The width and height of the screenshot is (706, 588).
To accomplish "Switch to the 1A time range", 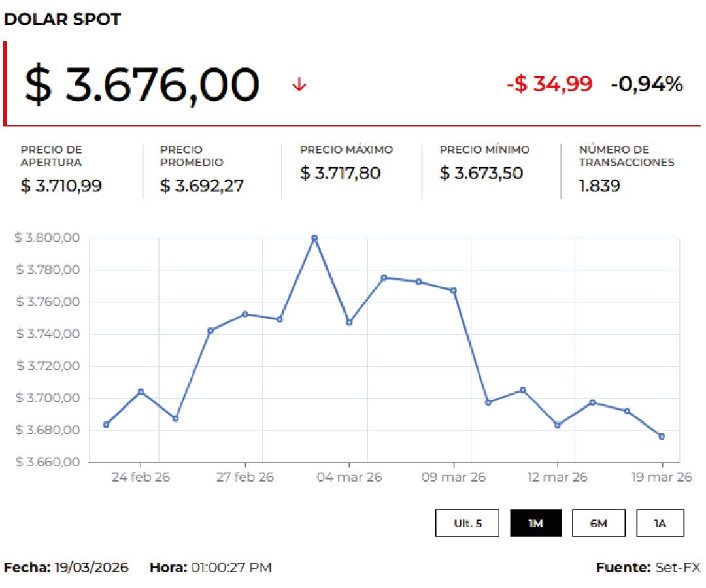I will [x=660, y=523].
